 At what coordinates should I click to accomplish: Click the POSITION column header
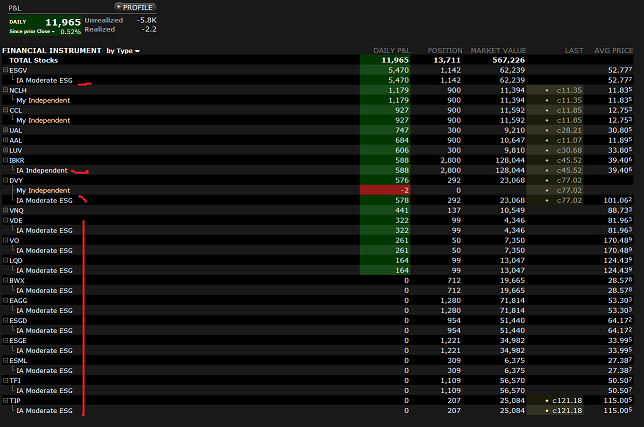click(445, 50)
